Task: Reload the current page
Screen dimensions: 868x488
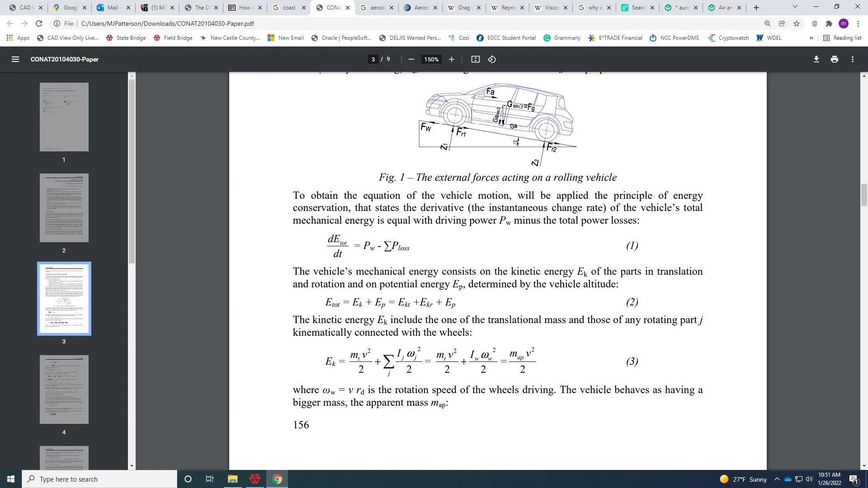Action: pos(39,23)
